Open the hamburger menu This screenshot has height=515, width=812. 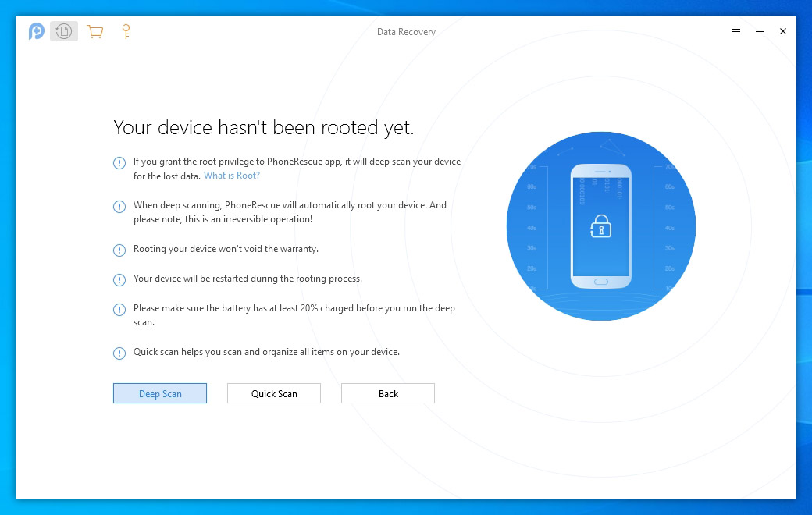(x=735, y=31)
